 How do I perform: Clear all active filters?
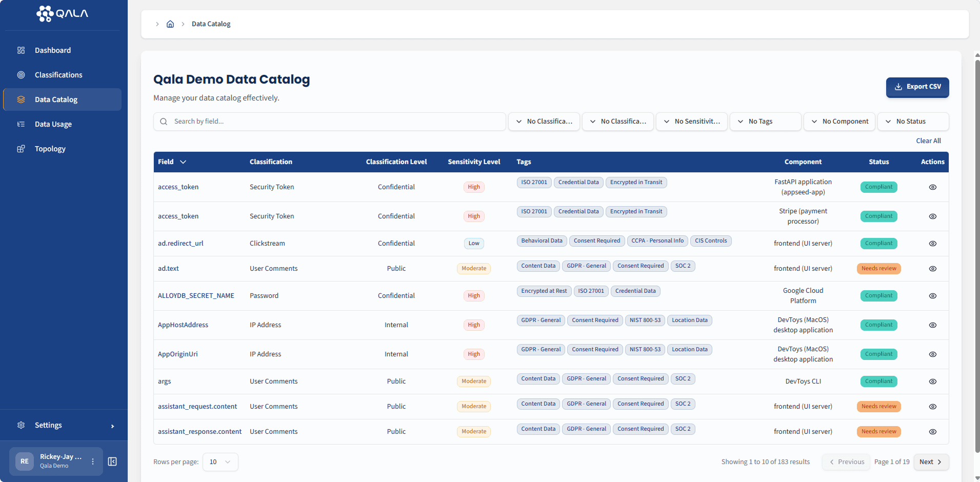click(928, 140)
